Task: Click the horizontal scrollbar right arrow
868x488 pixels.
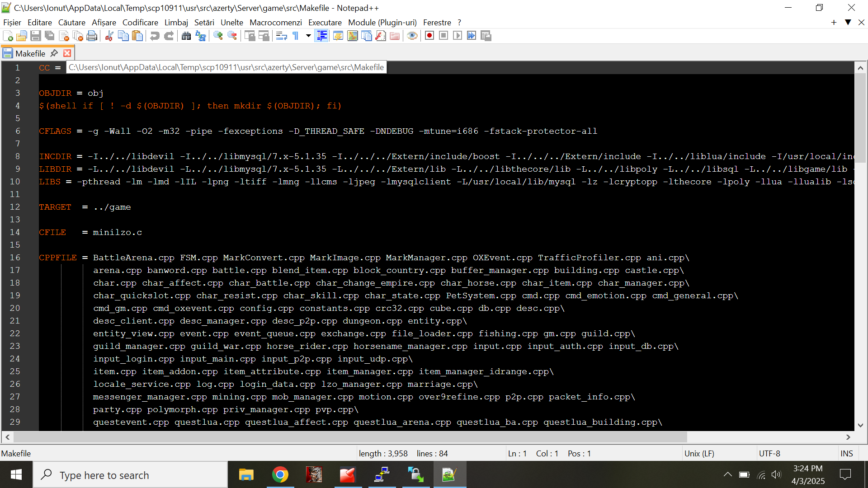Action: [848, 437]
